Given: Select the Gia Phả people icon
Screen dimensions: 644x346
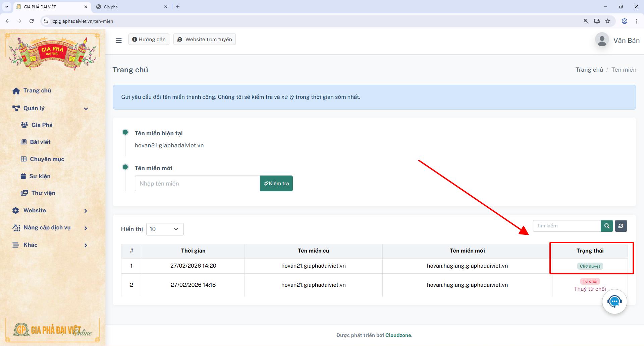Looking at the screenshot, I should coord(24,125).
